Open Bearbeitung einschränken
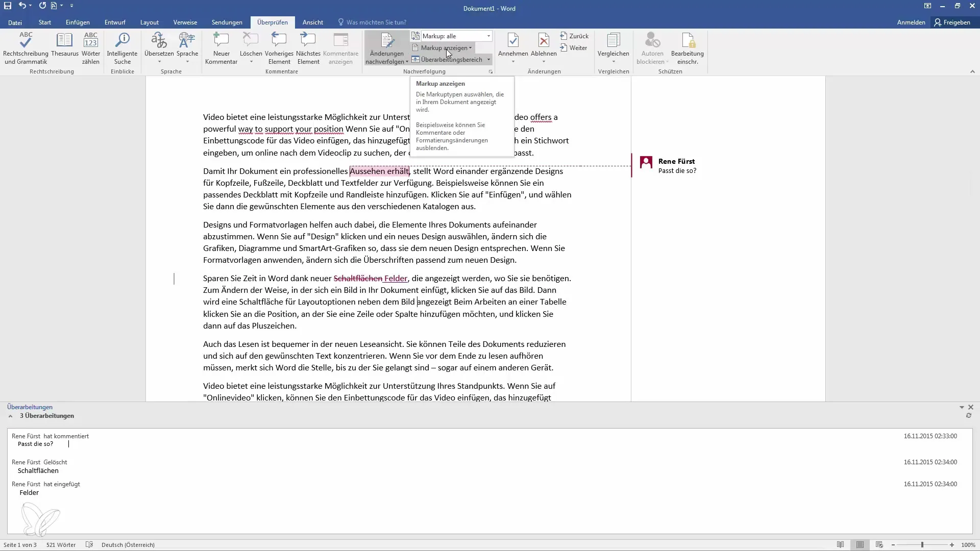The image size is (980, 551). tap(688, 48)
